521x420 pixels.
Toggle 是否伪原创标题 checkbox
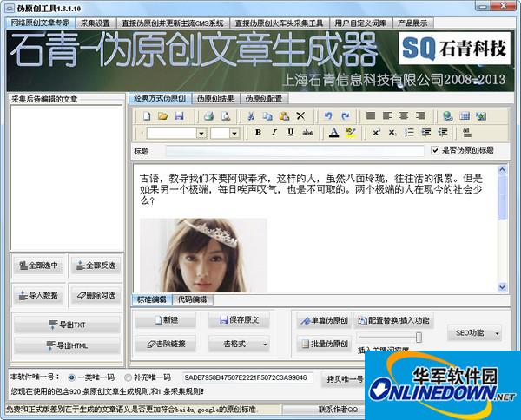[435, 150]
